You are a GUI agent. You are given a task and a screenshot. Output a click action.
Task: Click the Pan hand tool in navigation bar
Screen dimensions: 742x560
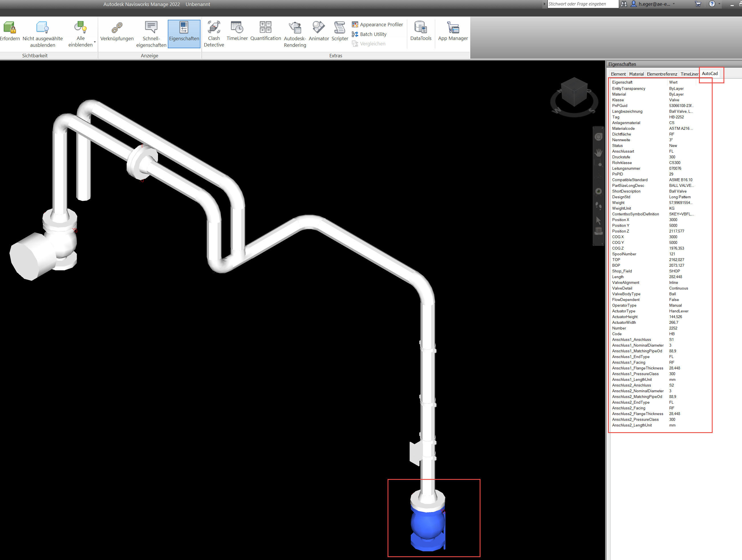[598, 153]
